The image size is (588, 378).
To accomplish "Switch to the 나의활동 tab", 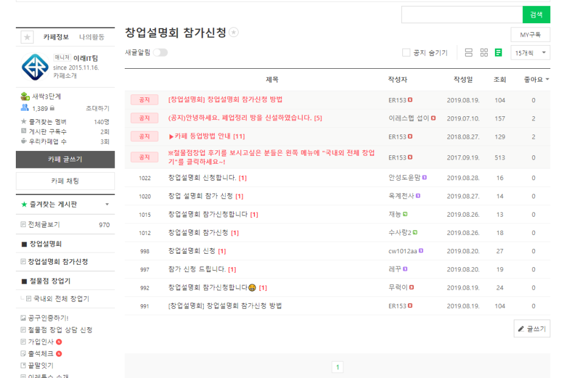I will [92, 37].
